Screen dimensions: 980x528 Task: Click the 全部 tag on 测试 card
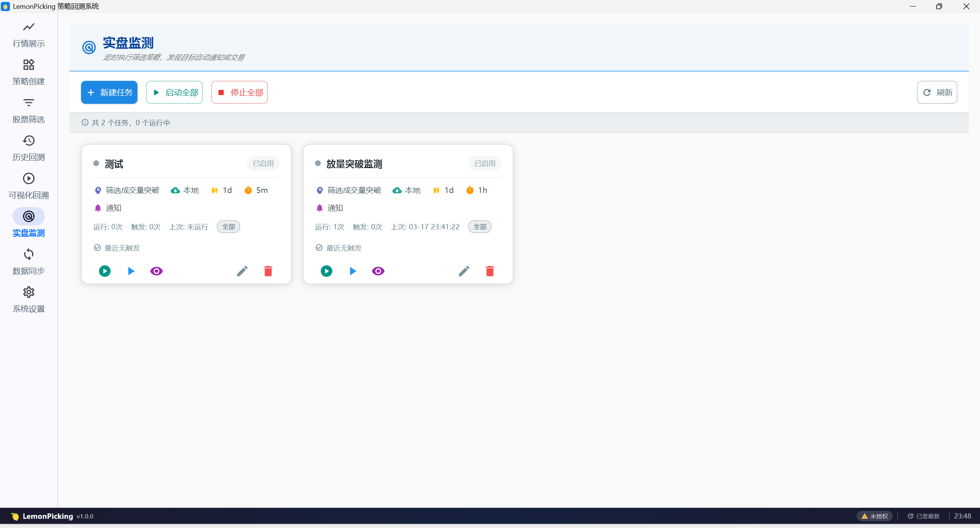coord(229,227)
